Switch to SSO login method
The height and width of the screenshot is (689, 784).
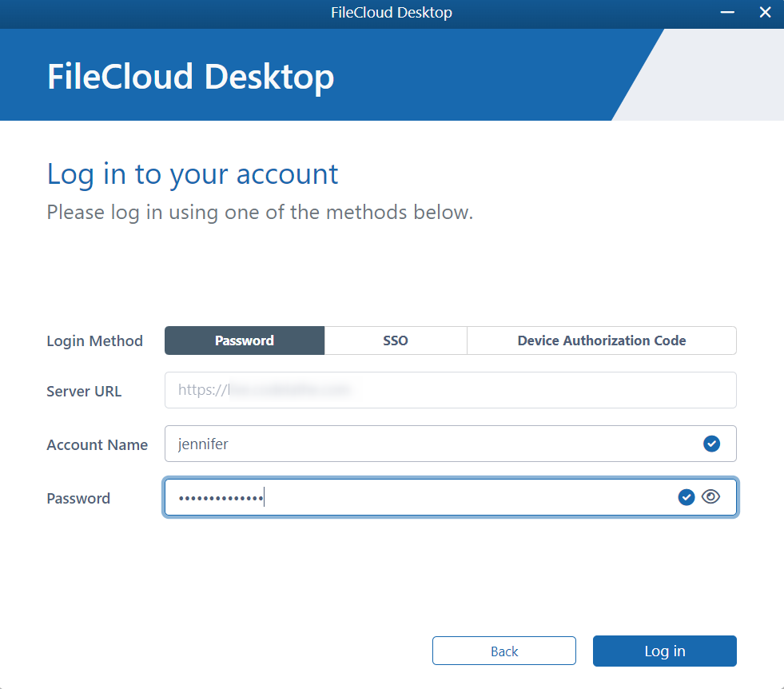point(396,341)
